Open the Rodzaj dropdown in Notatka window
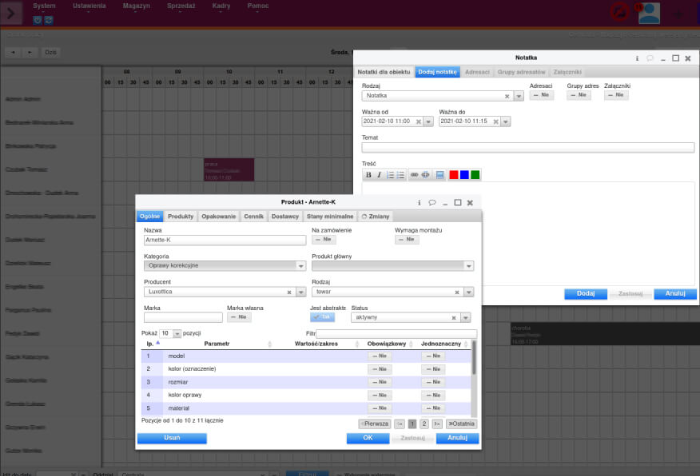 click(519, 97)
